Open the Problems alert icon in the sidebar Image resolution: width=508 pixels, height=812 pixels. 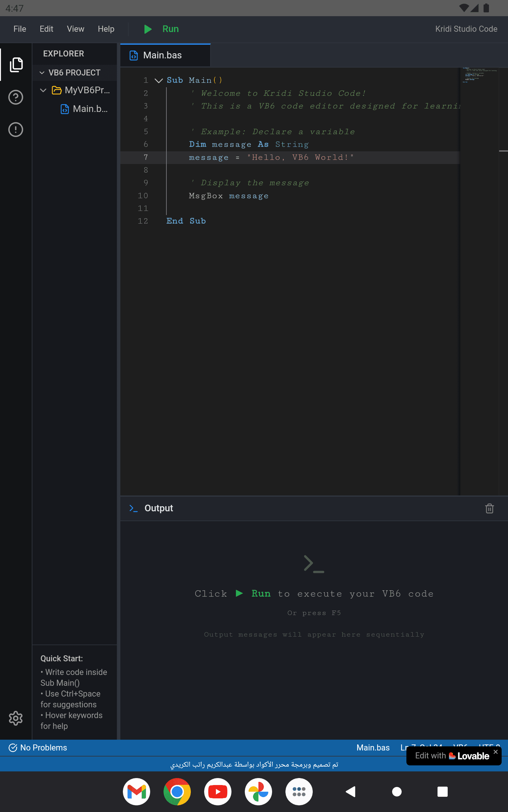click(16, 129)
